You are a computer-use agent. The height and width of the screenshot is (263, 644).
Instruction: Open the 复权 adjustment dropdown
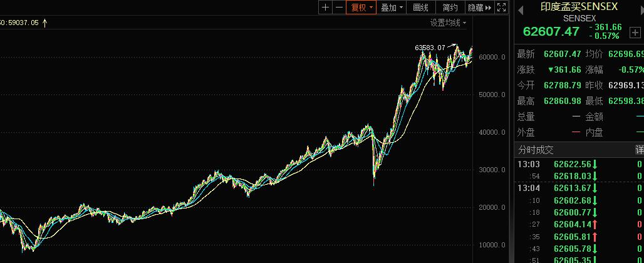coord(361,8)
